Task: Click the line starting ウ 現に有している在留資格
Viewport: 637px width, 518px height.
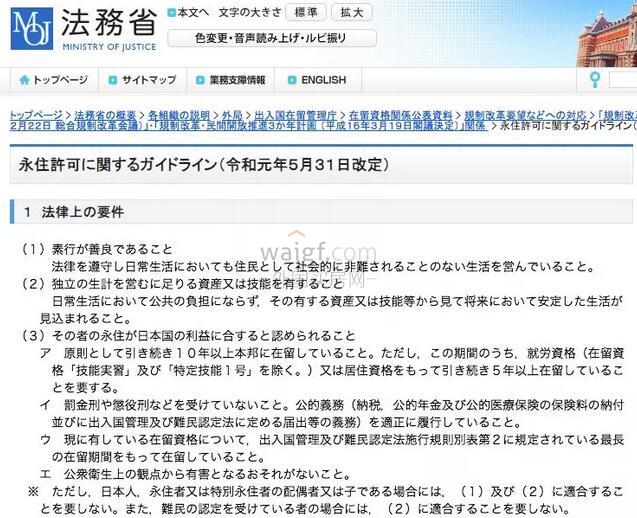Action: 332,439
